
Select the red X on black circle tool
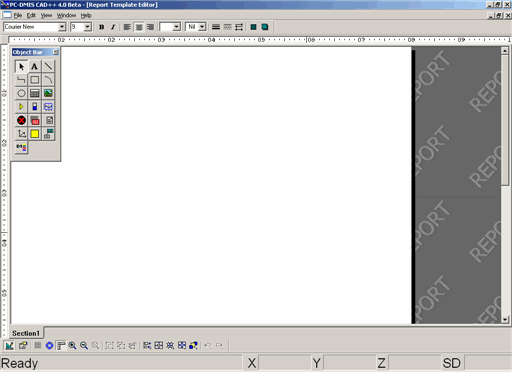click(x=21, y=120)
